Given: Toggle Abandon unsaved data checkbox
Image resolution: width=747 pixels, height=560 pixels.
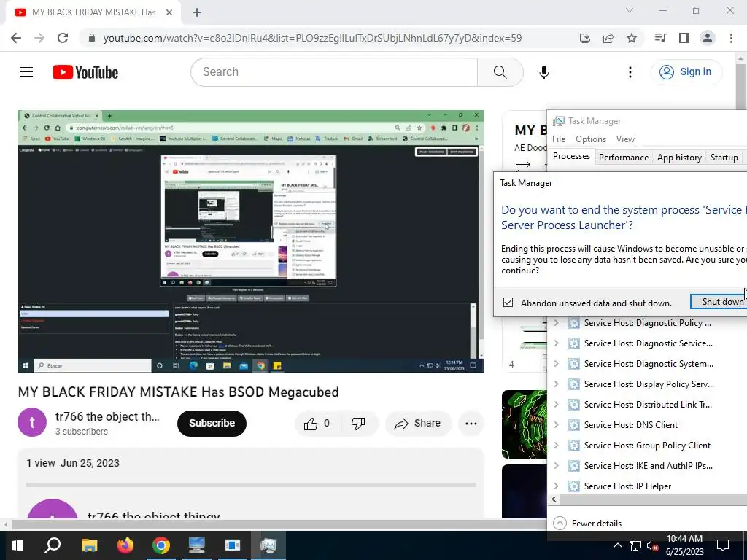Looking at the screenshot, I should point(508,303).
